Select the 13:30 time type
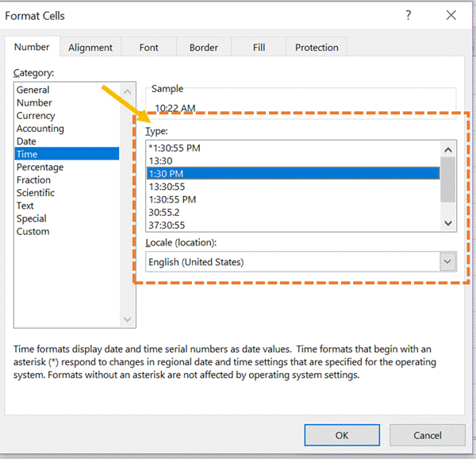The image size is (476, 459). (294, 160)
